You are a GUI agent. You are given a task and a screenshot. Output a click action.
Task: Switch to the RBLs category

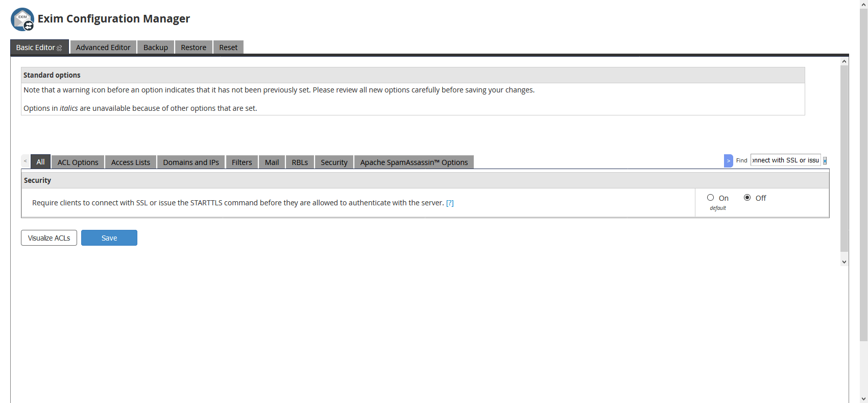tap(300, 162)
